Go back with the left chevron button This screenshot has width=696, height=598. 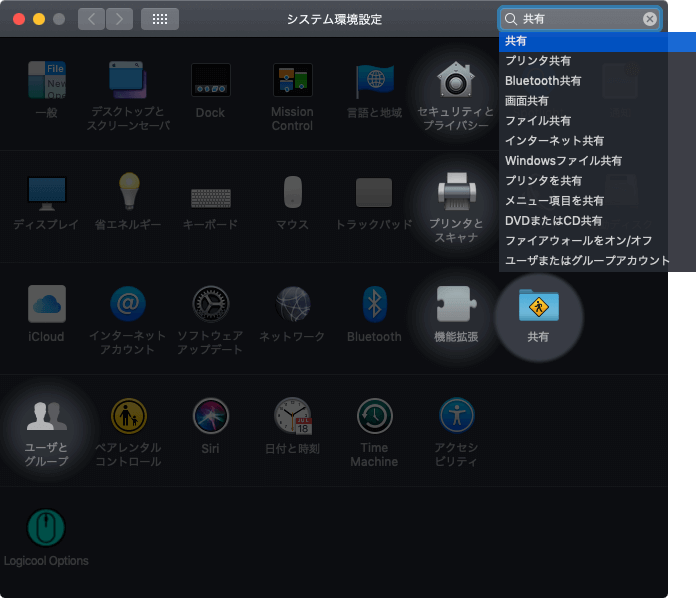click(x=91, y=19)
